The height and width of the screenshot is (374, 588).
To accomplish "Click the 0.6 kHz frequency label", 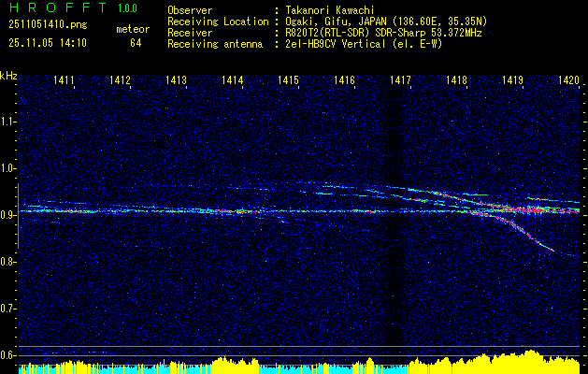I will coord(7,355).
